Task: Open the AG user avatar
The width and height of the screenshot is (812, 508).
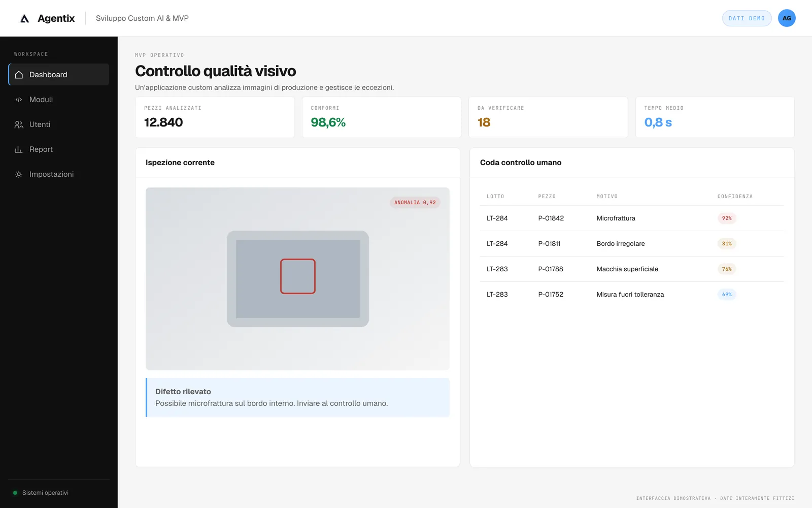Action: point(787,18)
